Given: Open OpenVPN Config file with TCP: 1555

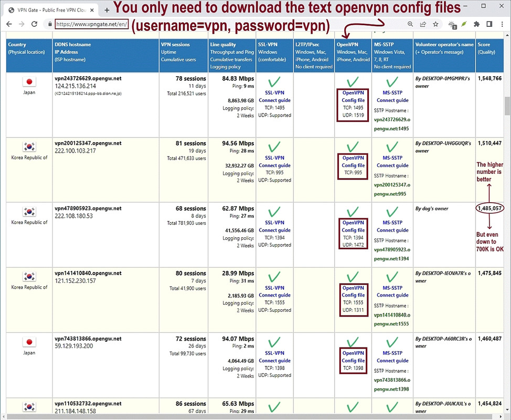Looking at the screenshot, I should [x=353, y=291].
